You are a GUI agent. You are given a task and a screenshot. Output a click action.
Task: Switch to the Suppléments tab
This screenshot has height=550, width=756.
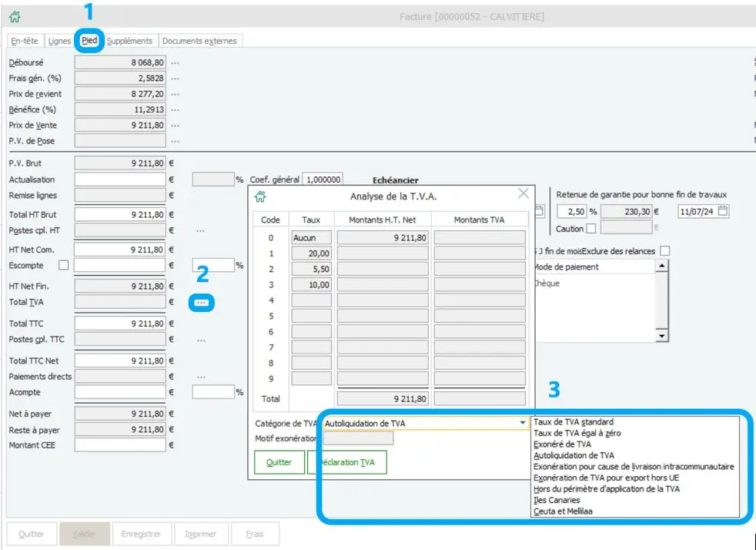pyautogui.click(x=129, y=41)
